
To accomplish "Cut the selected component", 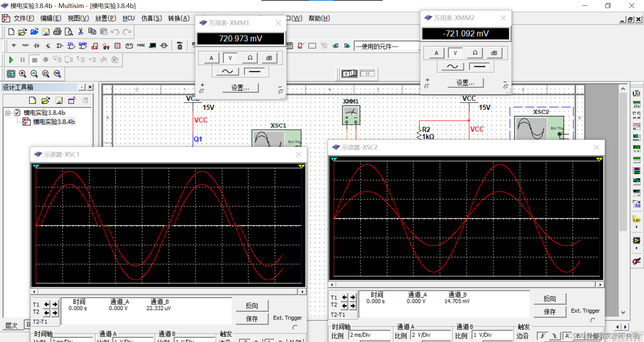I will pyautogui.click(x=80, y=32).
